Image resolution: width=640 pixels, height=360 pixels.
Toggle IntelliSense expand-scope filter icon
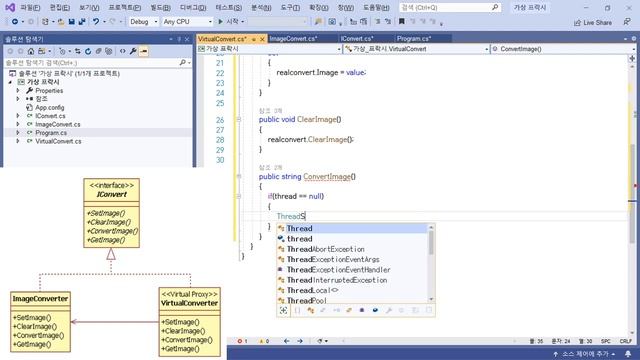tap(284, 311)
